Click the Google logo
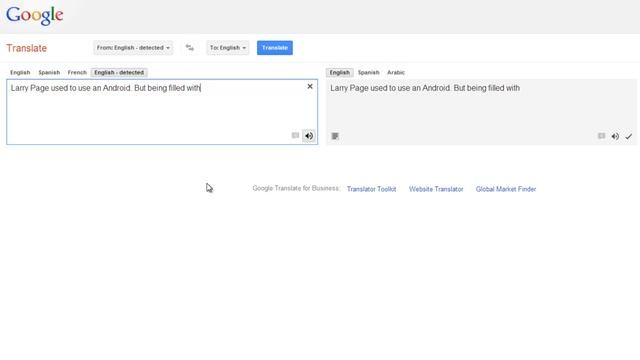 35,16
